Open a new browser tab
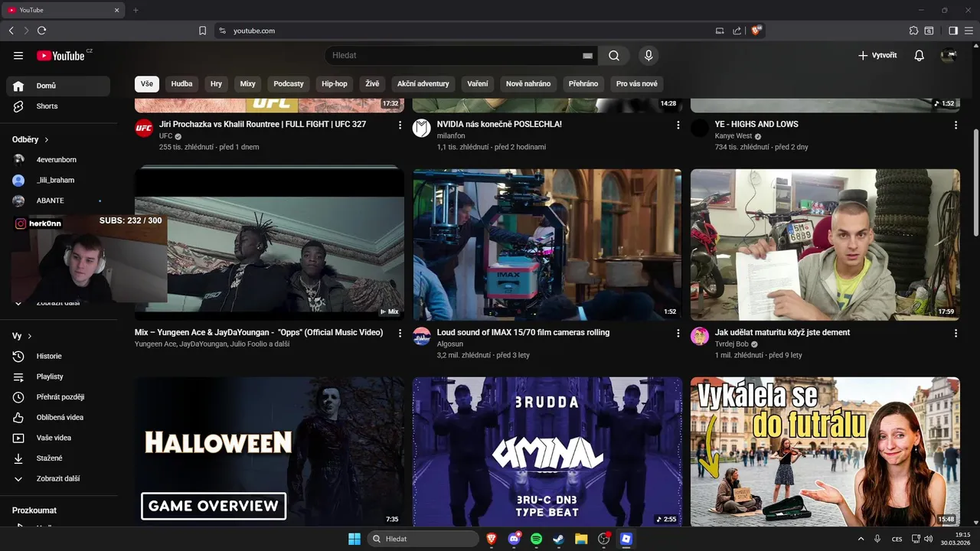980x551 pixels. pos(136,10)
